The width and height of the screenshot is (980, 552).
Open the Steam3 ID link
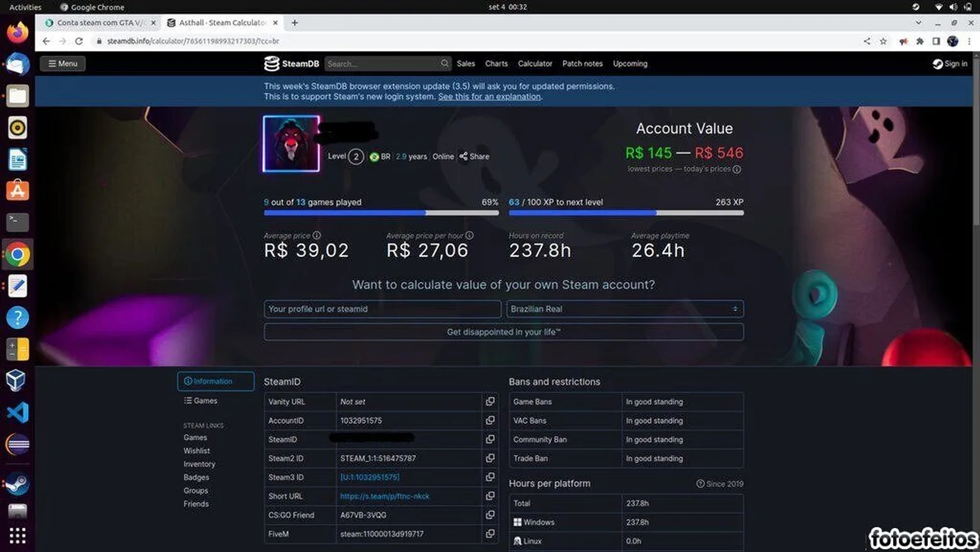(x=369, y=477)
